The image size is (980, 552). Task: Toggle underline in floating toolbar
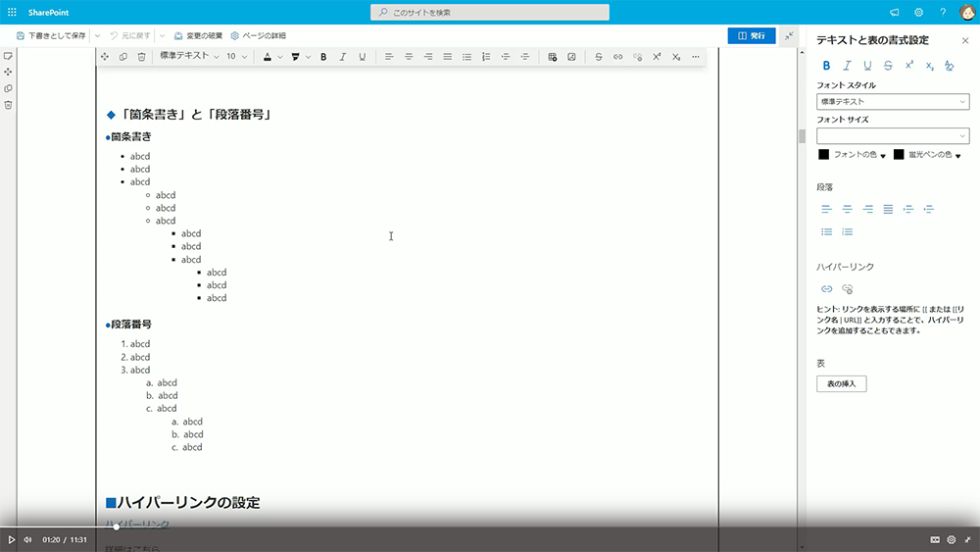(362, 57)
